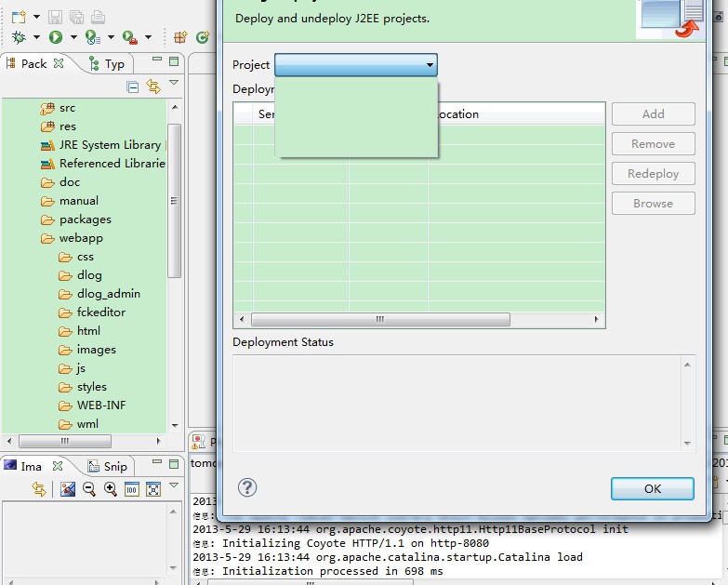Click the New wizard icon in toolbar
The width and height of the screenshot is (728, 585).
(x=19, y=17)
